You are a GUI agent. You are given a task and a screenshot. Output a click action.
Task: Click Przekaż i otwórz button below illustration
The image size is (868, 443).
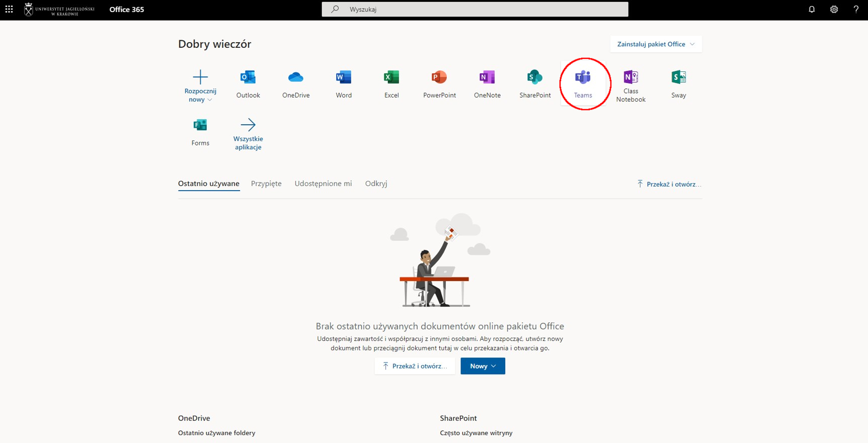coord(415,366)
